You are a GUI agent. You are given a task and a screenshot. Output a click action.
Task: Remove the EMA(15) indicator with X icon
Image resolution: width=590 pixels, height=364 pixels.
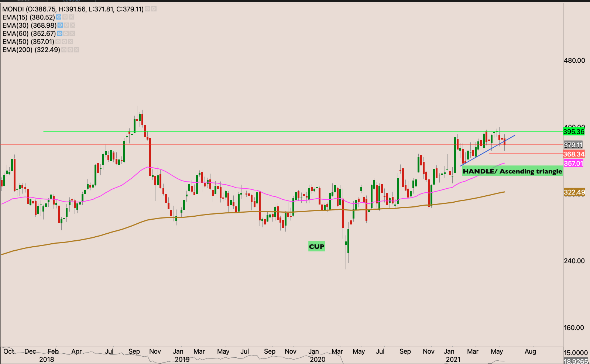[x=71, y=17]
